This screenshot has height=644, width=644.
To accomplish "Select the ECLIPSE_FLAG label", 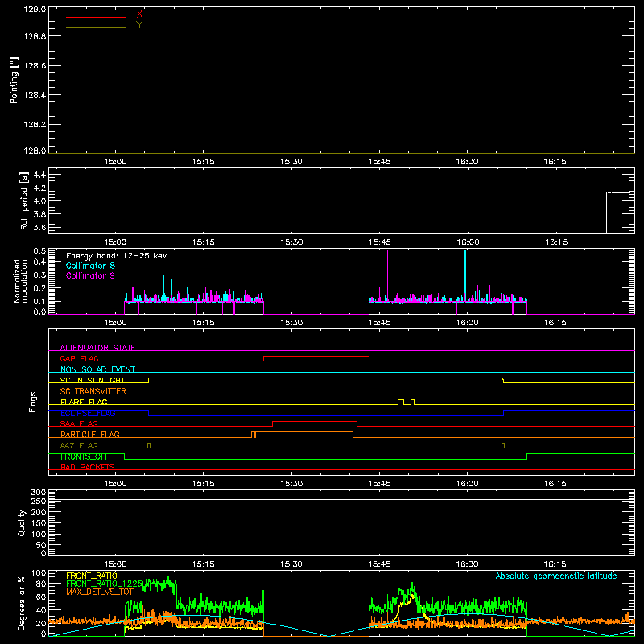I will (x=88, y=413).
